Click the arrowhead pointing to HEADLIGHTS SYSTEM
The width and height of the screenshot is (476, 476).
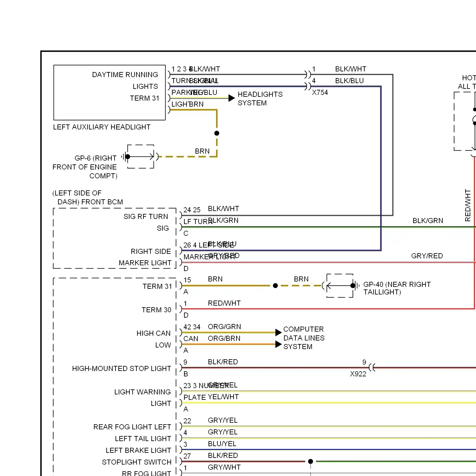[232, 98]
